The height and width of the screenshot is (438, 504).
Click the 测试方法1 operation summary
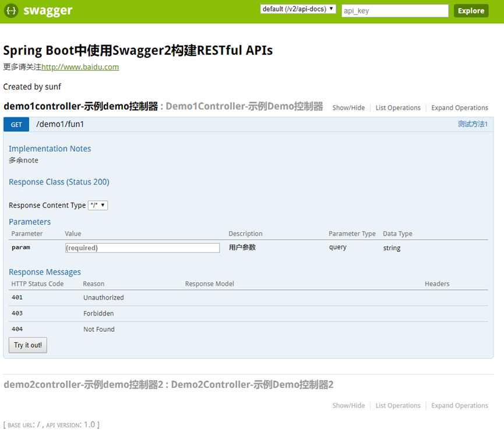pos(473,124)
